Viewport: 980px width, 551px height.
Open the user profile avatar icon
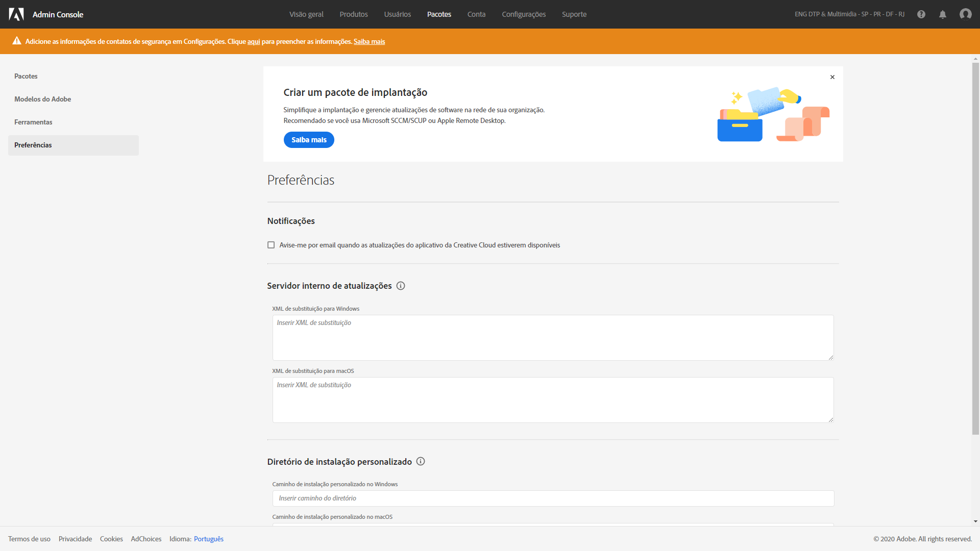pyautogui.click(x=965, y=14)
